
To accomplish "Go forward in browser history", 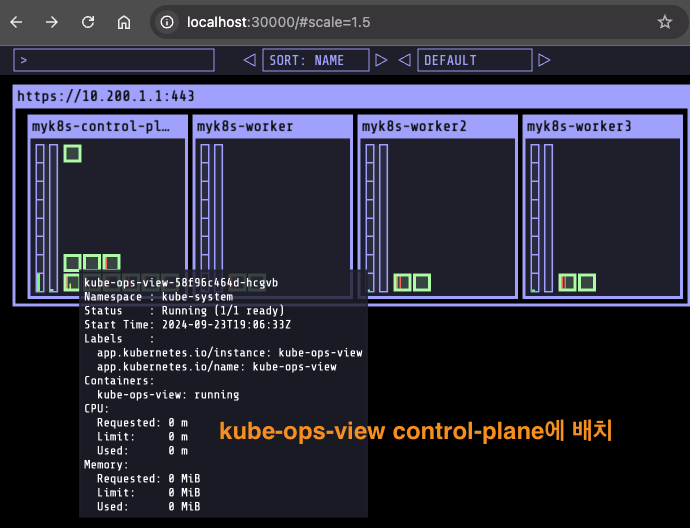I will click(x=51, y=22).
